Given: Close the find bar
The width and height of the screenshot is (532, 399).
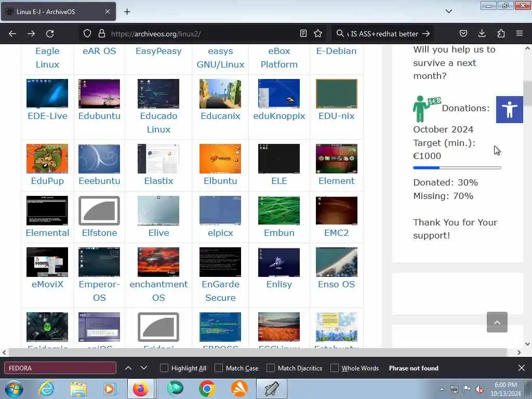Looking at the screenshot, I should 522,368.
